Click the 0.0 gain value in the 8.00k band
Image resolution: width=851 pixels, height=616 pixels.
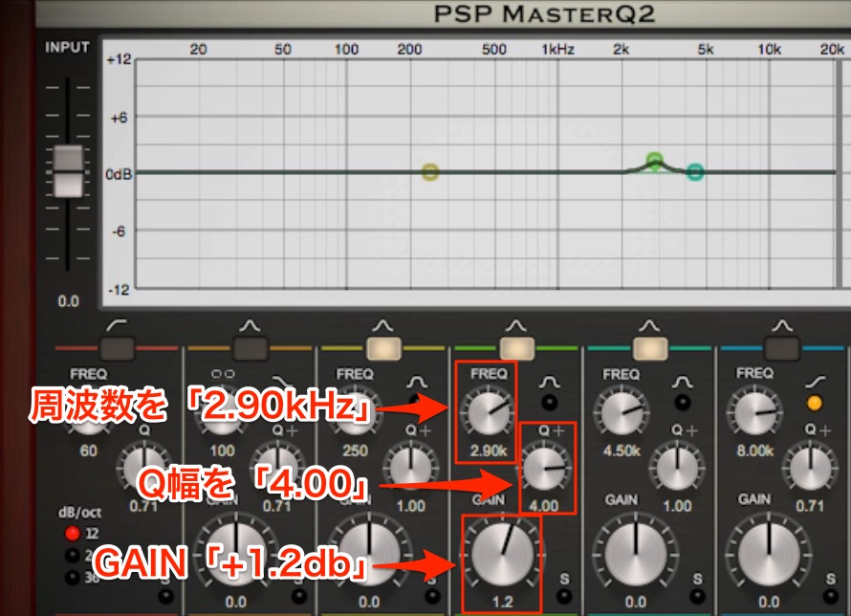tap(769, 602)
